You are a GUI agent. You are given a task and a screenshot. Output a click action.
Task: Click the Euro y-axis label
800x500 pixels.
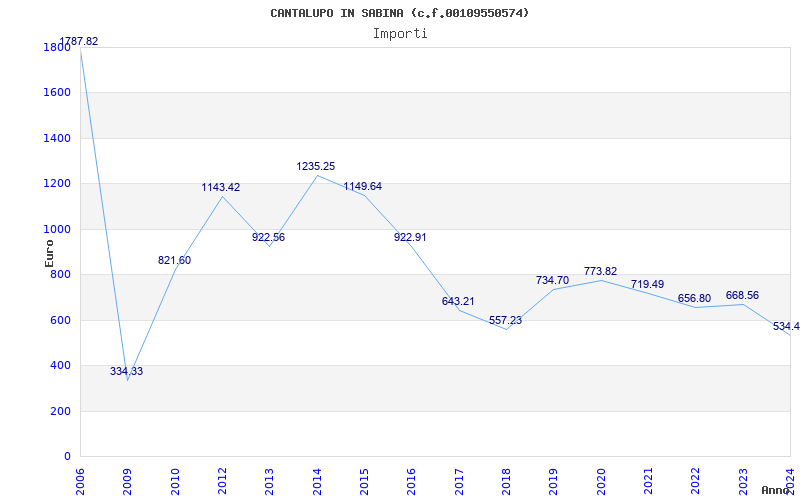(50, 251)
